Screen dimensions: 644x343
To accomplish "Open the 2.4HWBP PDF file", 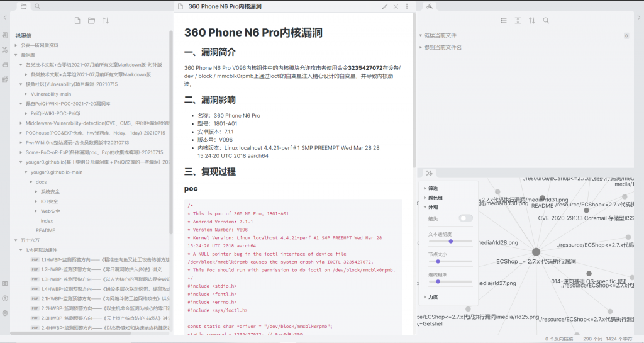I will 100,328.
